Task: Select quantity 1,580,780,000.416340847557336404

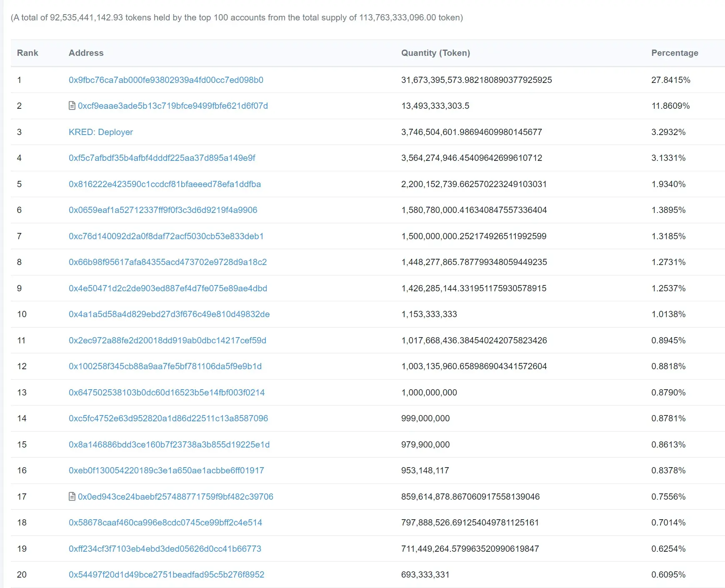Action: (474, 210)
